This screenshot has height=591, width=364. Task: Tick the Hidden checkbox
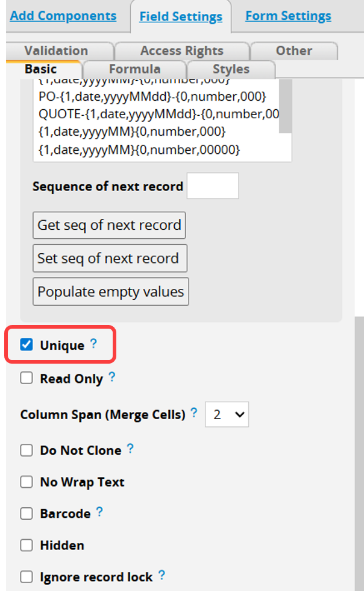point(27,545)
